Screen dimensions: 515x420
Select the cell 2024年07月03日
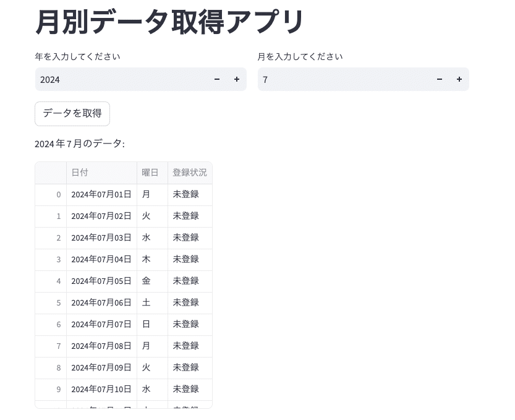click(101, 238)
